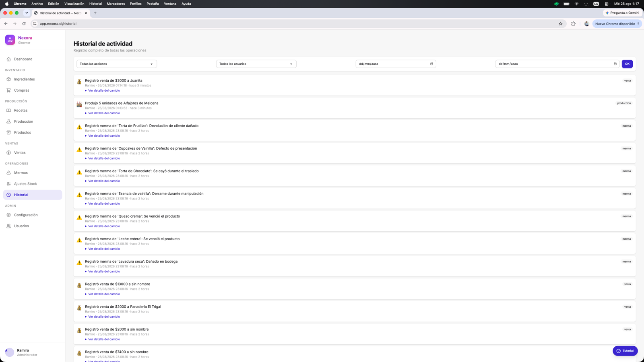
Task: Click money bag icon of $13000 sale entry
Action: pos(79,285)
